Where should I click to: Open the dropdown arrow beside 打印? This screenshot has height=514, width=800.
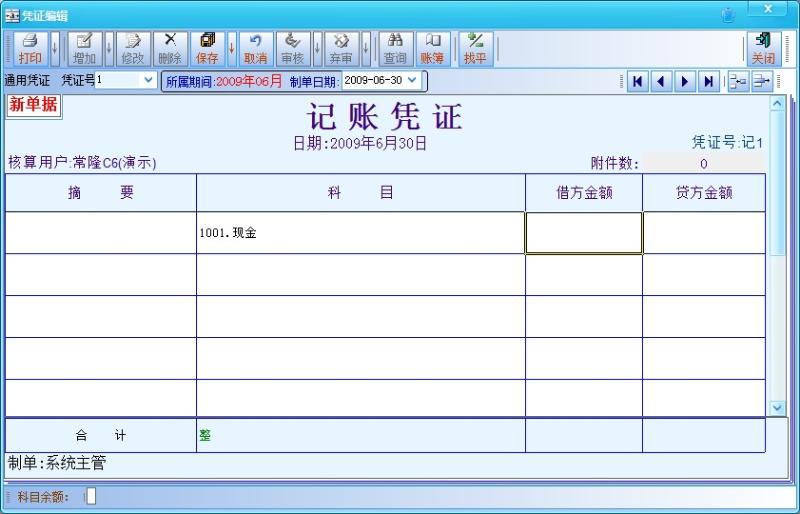(55, 47)
